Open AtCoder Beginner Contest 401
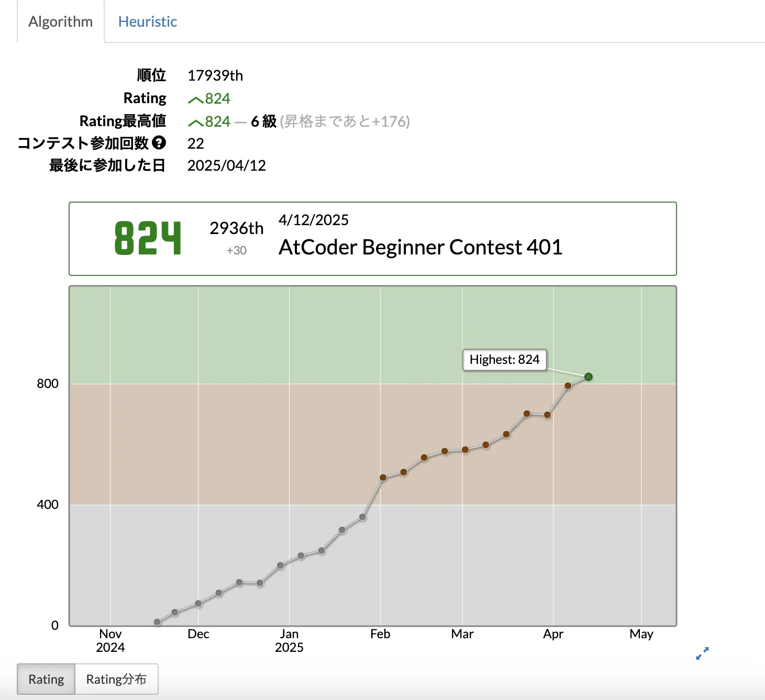 point(420,247)
